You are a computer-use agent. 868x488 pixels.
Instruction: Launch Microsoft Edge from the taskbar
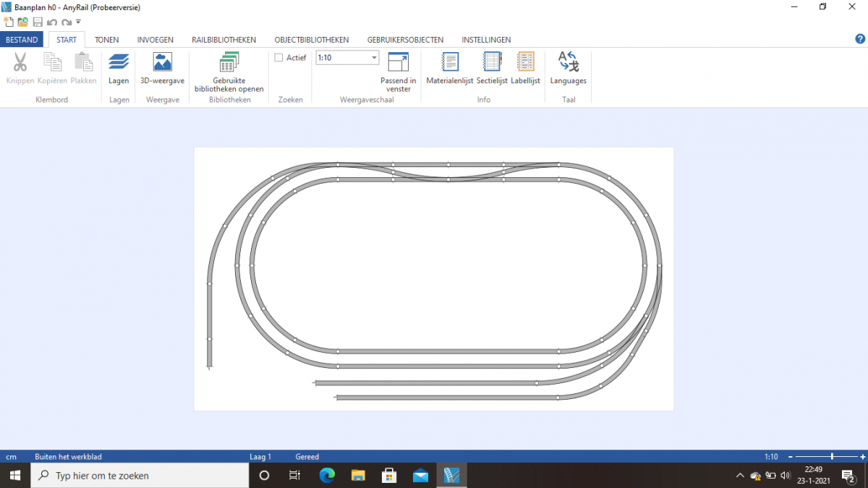(x=328, y=475)
